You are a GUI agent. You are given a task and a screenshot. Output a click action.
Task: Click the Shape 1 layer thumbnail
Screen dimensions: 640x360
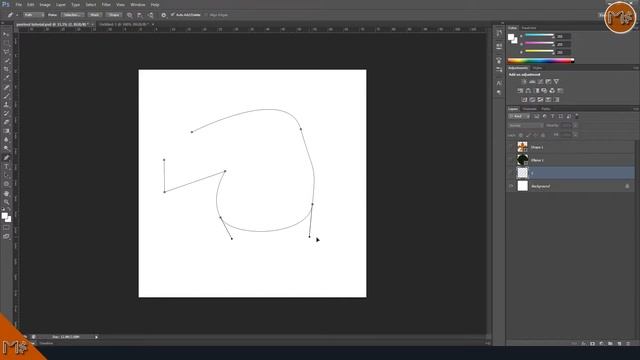click(x=522, y=147)
